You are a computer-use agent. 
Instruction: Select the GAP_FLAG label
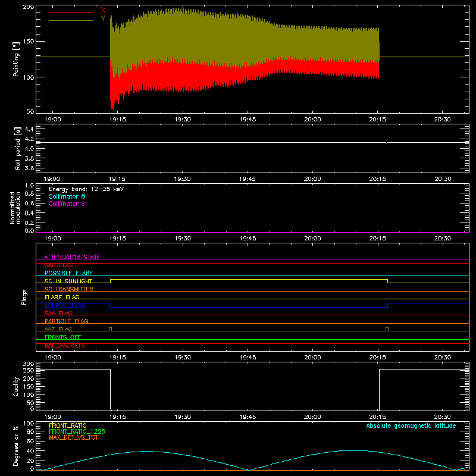pyautogui.click(x=58, y=265)
